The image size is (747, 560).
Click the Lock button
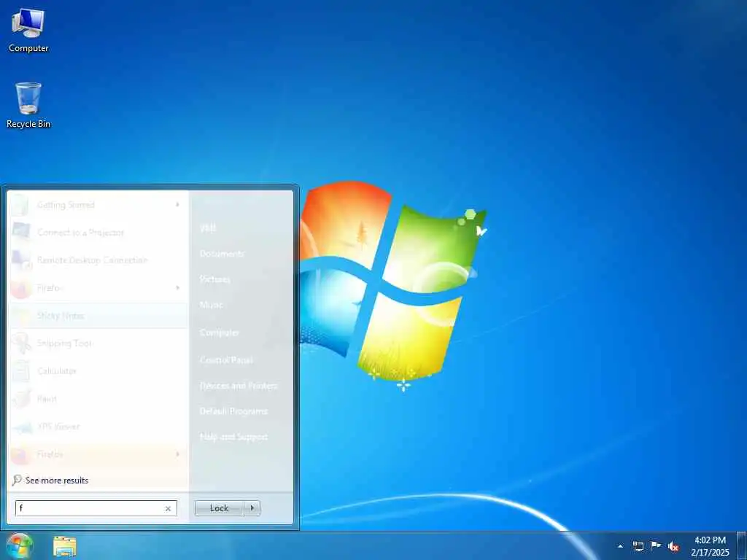(219, 508)
